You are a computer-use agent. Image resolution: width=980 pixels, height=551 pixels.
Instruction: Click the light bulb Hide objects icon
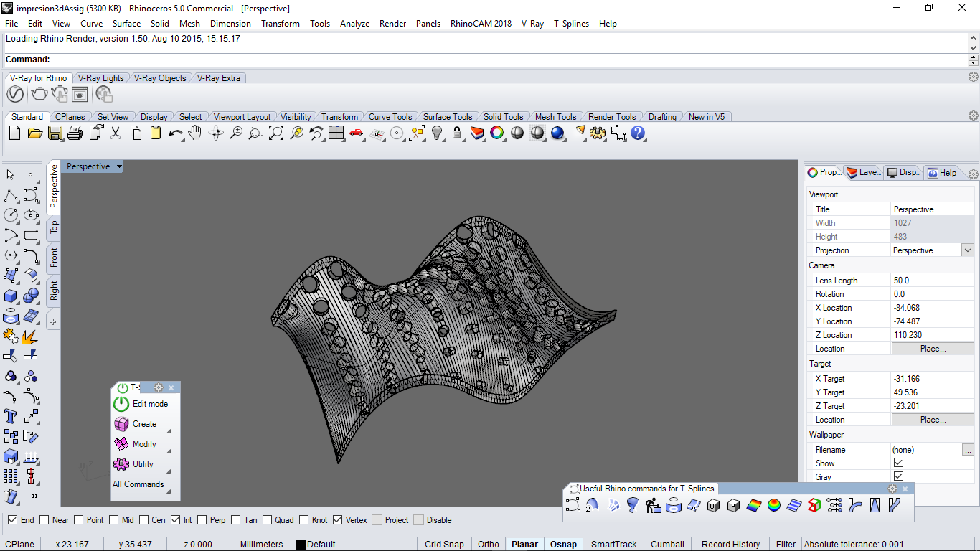tap(436, 133)
